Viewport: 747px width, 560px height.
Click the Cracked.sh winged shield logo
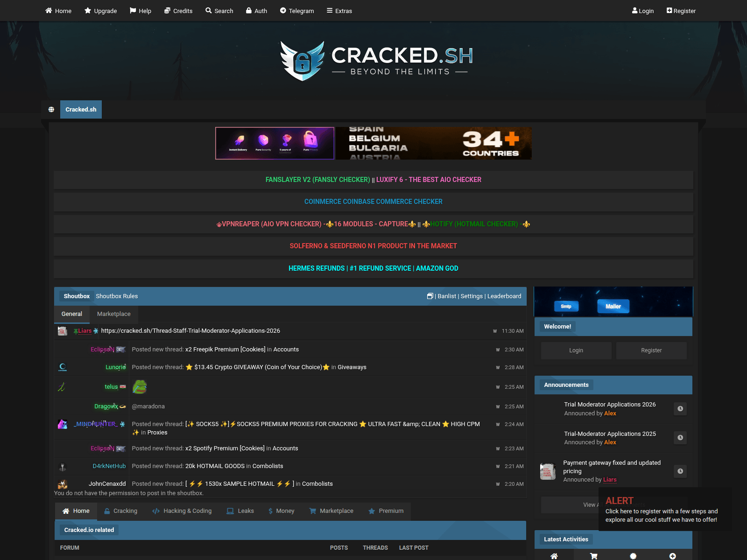click(302, 61)
